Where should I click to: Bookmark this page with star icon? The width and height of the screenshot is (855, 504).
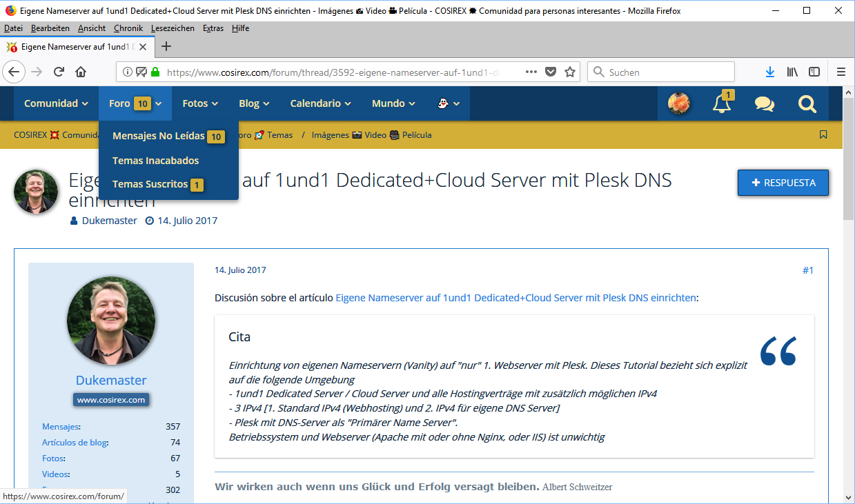coord(570,72)
